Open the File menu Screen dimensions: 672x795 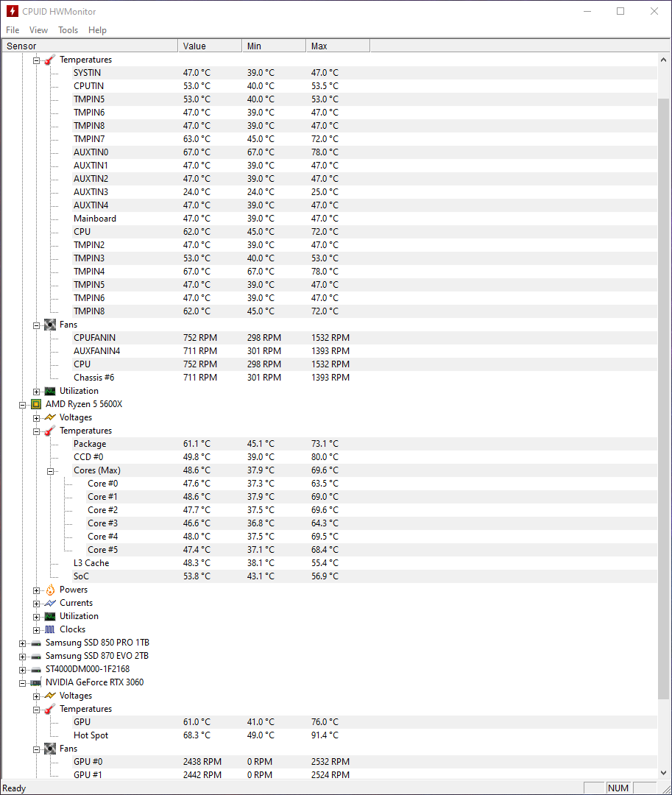click(x=13, y=30)
